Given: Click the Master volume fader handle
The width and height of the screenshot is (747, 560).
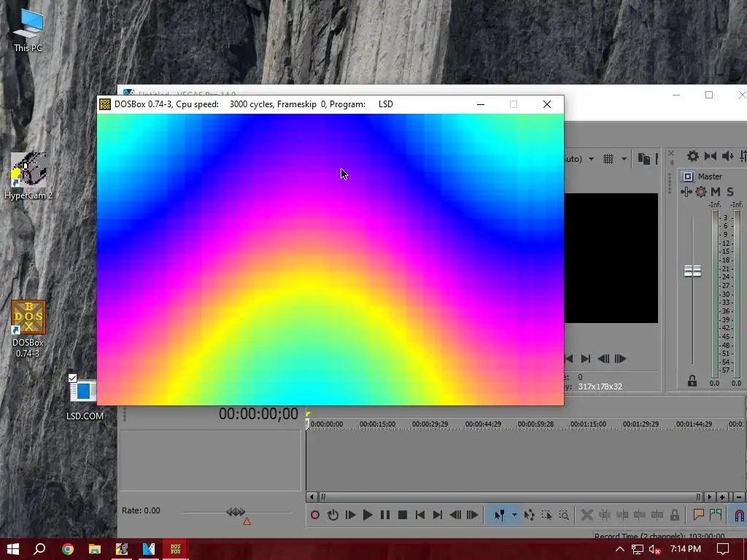Looking at the screenshot, I should (x=692, y=271).
